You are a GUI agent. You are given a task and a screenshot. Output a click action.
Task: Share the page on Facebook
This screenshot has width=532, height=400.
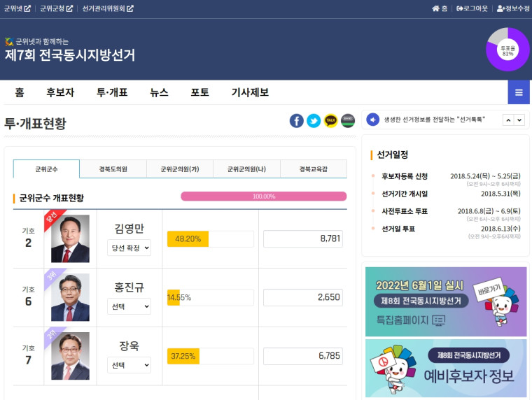(x=297, y=121)
